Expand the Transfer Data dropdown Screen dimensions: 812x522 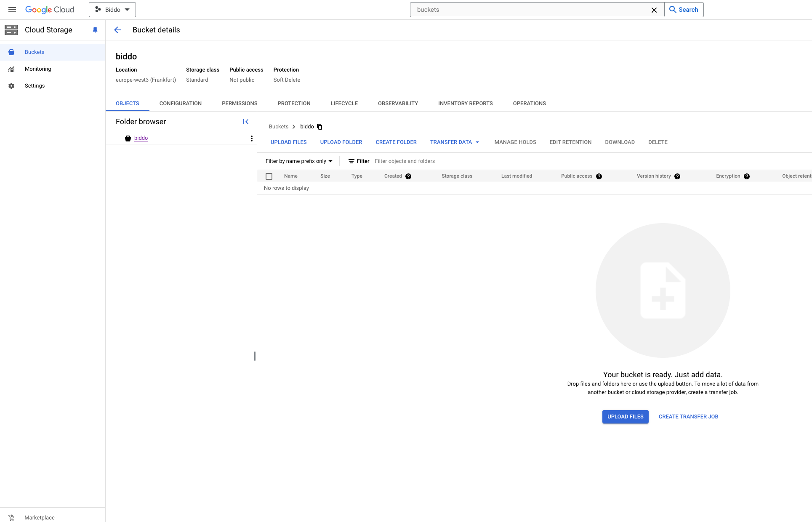tap(455, 142)
